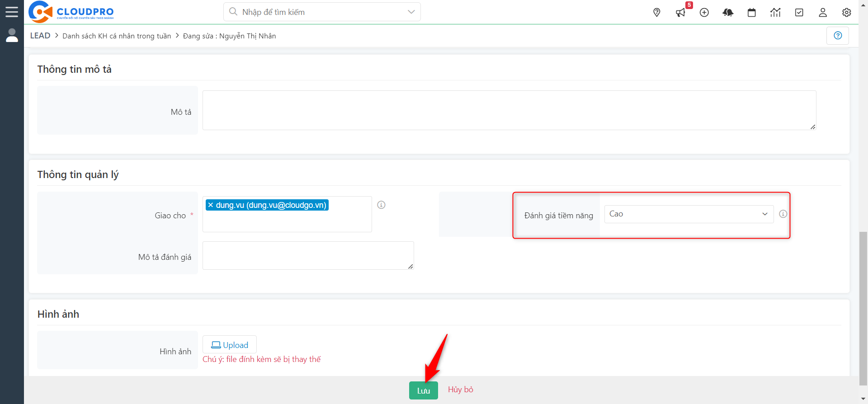Click the Thông tin mô tả heading
Image resolution: width=868 pixels, height=404 pixels.
click(75, 69)
